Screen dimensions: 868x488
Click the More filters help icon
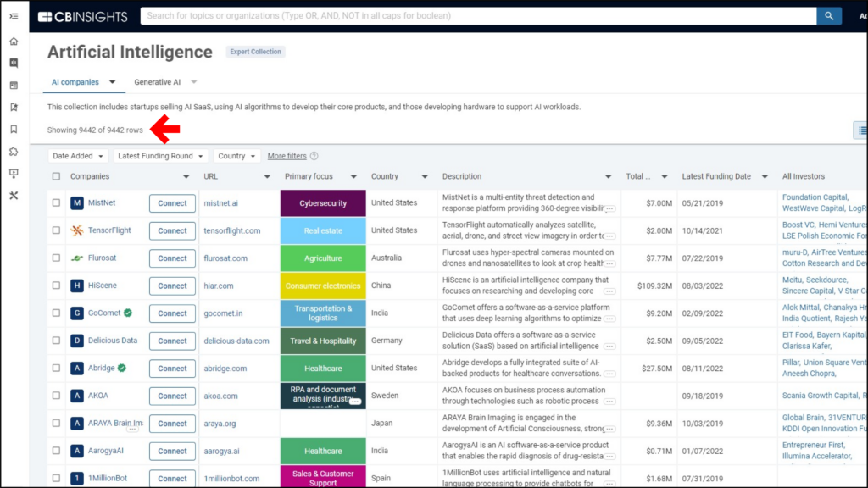[314, 156]
